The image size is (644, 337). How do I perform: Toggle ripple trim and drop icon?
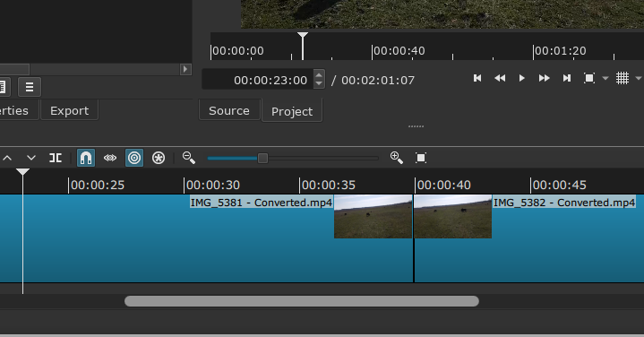coord(134,158)
